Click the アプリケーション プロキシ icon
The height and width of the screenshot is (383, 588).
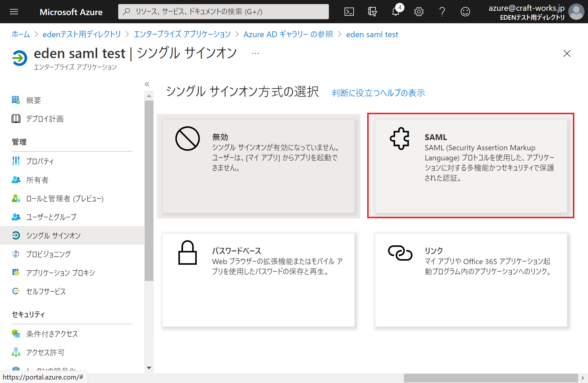pos(16,273)
